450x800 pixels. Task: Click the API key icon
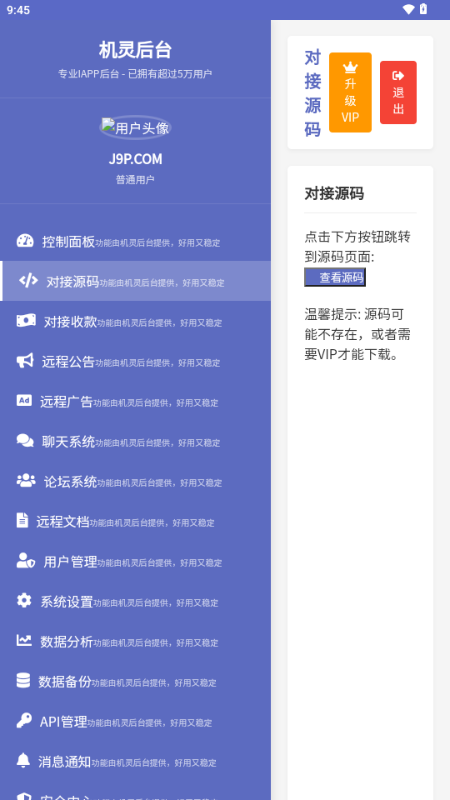(24, 720)
